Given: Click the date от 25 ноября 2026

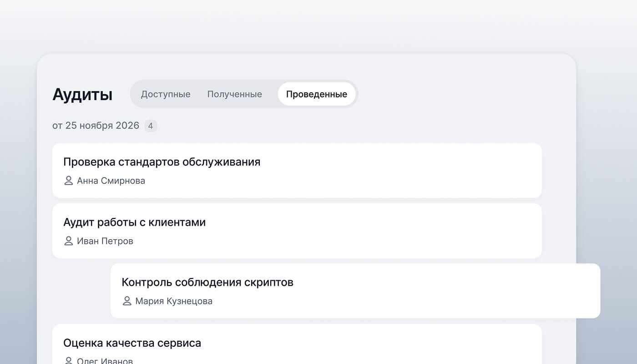Looking at the screenshot, I should pyautogui.click(x=96, y=126).
